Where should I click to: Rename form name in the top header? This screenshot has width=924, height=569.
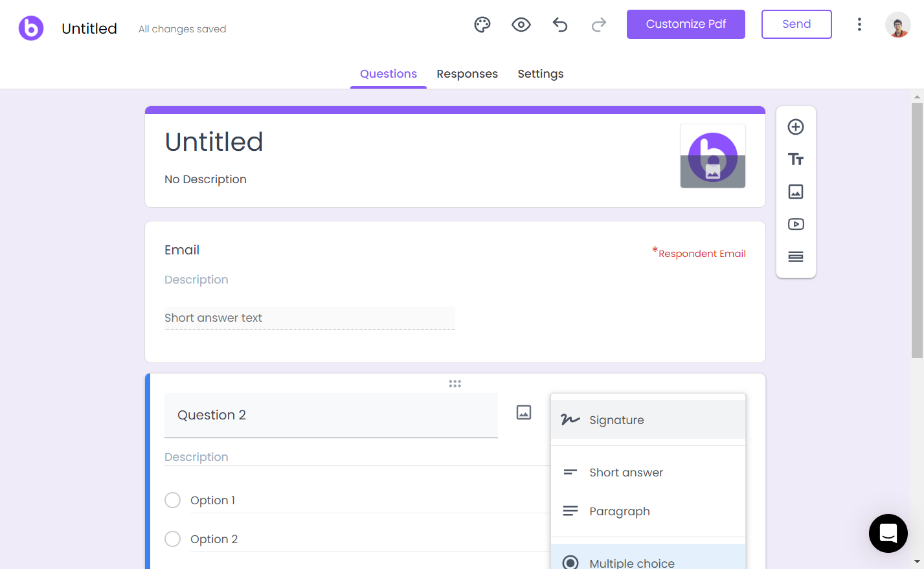[x=89, y=28]
